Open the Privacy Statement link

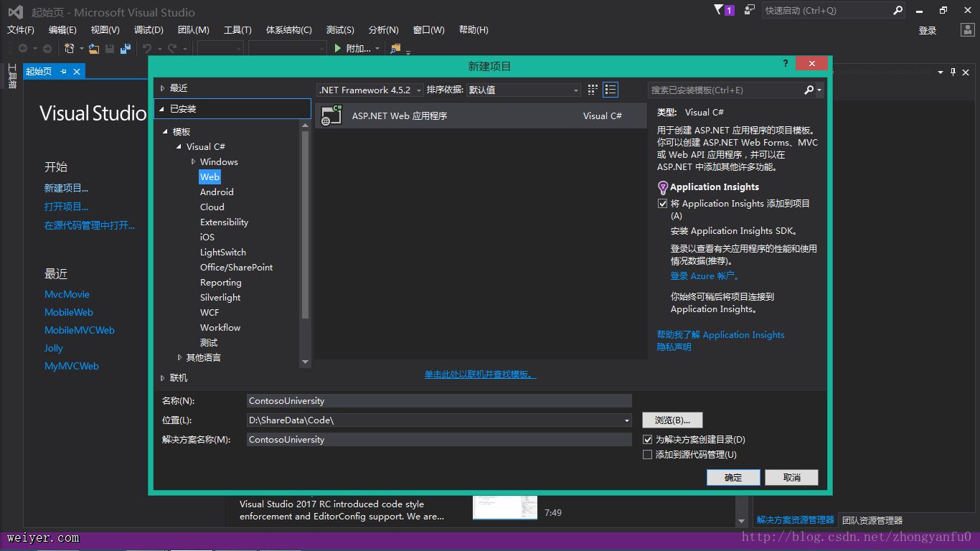pos(674,347)
